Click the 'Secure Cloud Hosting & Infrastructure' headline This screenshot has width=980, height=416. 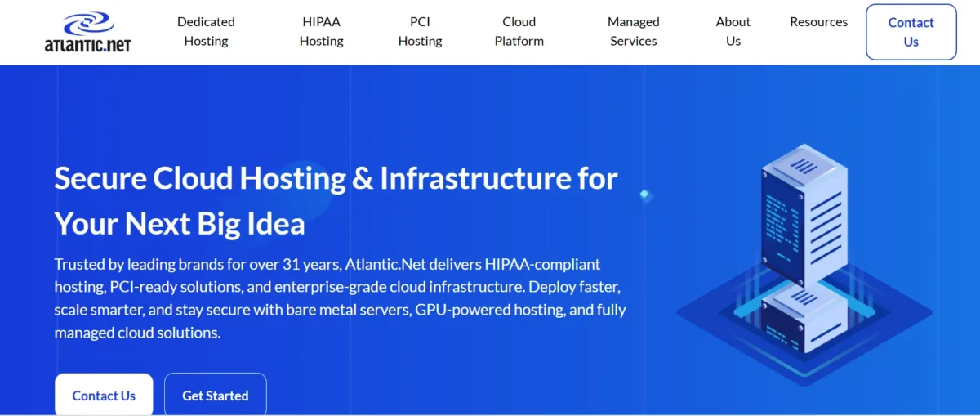click(336, 200)
